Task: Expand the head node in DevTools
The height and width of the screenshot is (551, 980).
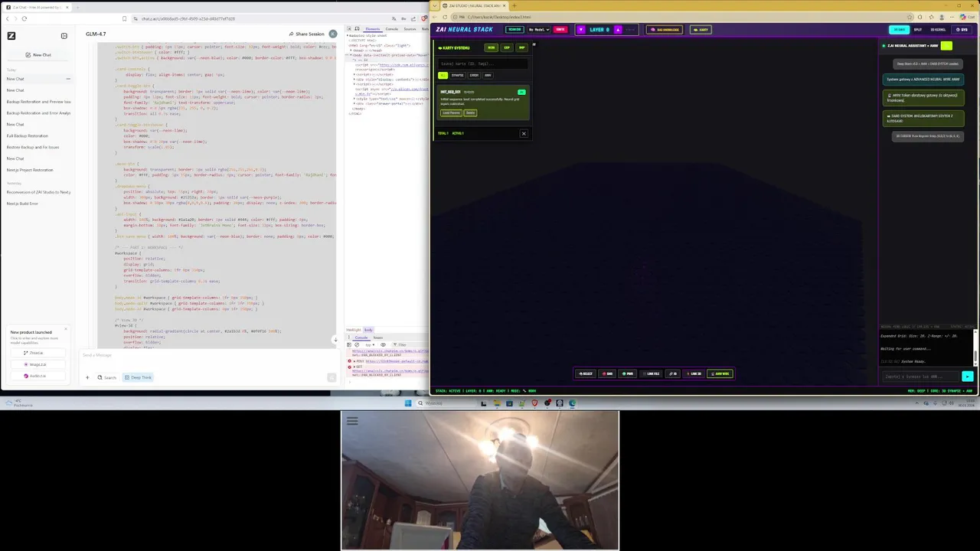Action: tap(351, 50)
